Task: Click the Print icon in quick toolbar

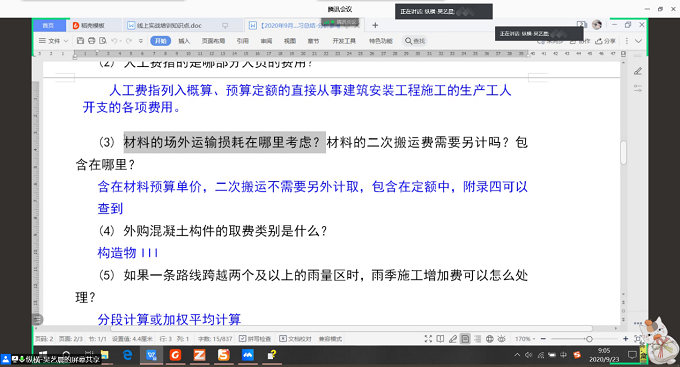Action: tap(92, 41)
